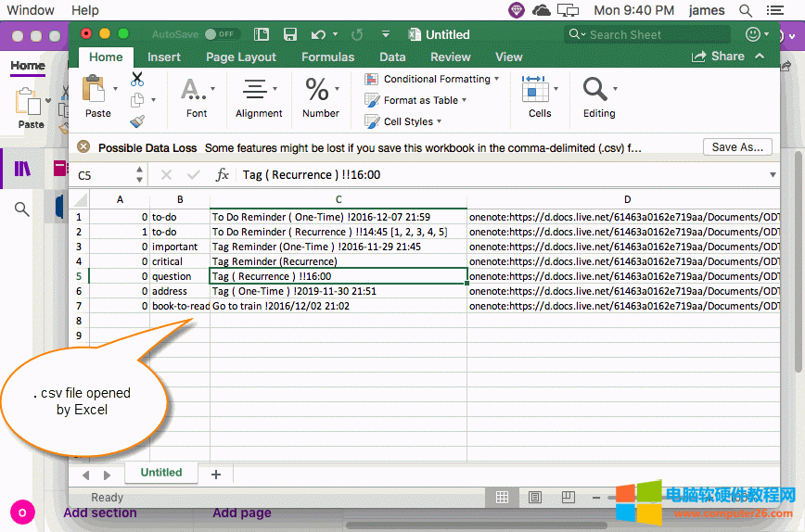Click the Cut scissors icon
This screenshot has height=532, width=805.
[137, 80]
